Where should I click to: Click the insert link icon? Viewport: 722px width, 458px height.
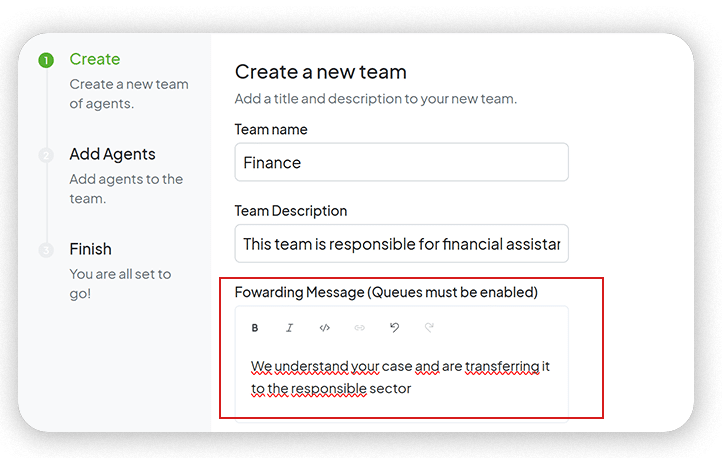click(360, 328)
